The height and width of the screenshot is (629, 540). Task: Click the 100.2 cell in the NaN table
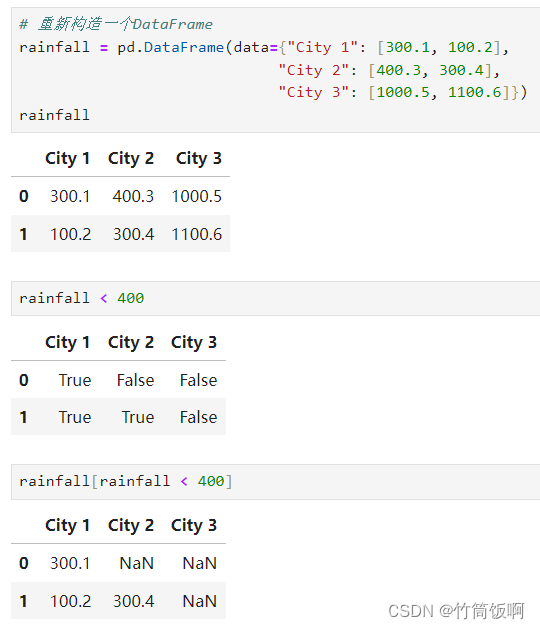pos(70,601)
